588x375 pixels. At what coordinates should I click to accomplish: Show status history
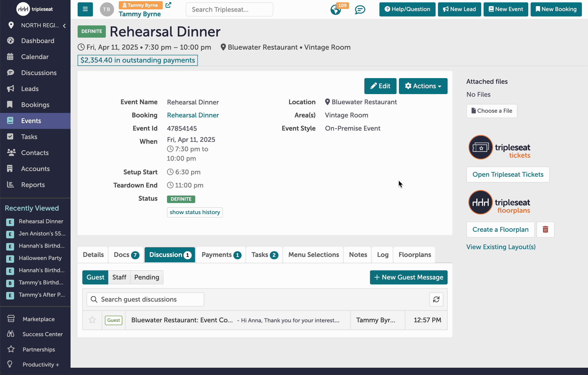[x=195, y=212]
